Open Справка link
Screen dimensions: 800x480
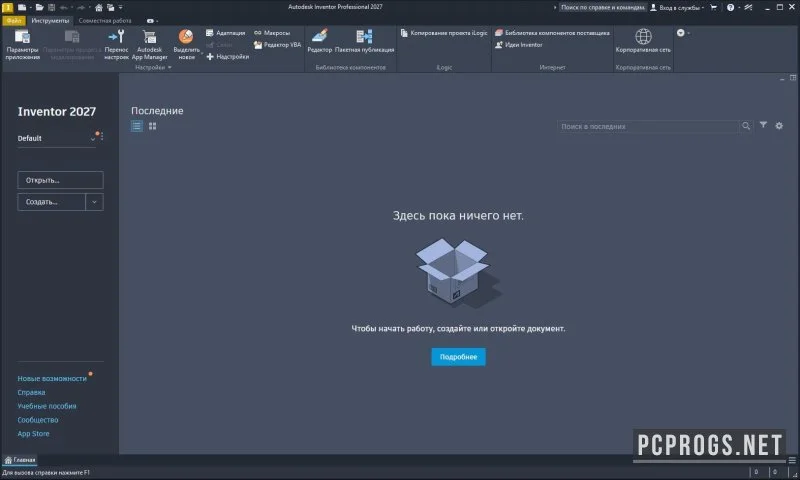[x=31, y=392]
